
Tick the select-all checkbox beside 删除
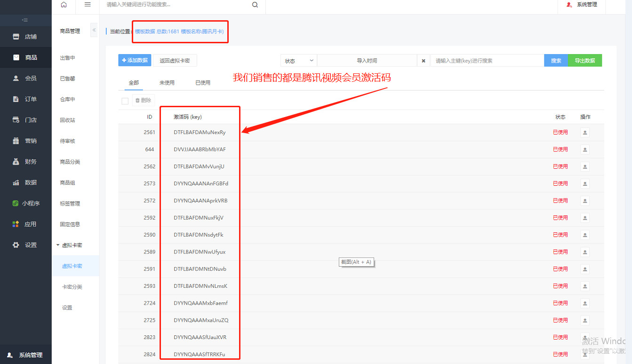point(125,101)
